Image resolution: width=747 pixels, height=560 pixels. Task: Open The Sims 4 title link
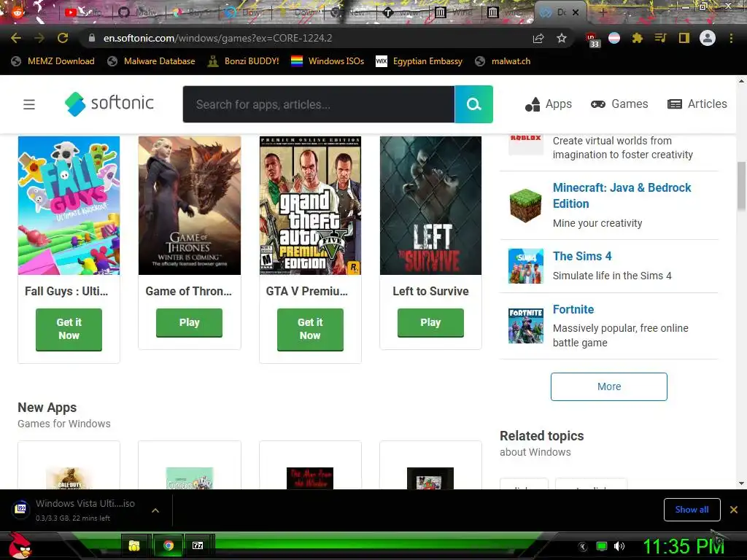[x=582, y=256]
